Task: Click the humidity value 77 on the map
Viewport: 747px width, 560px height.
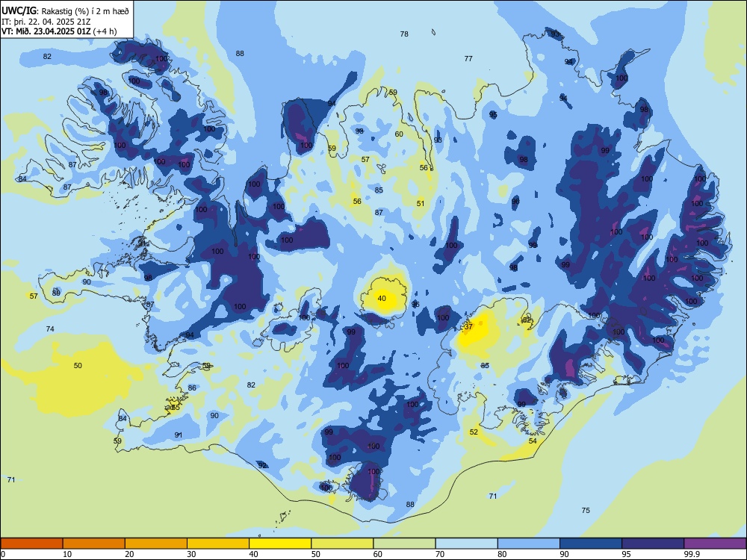Action: coord(468,58)
